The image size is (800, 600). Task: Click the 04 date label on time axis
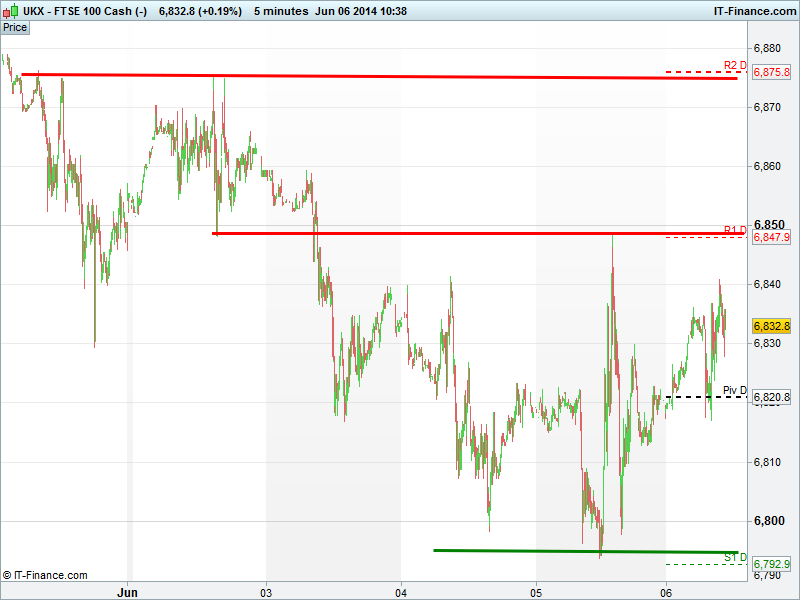[401, 593]
